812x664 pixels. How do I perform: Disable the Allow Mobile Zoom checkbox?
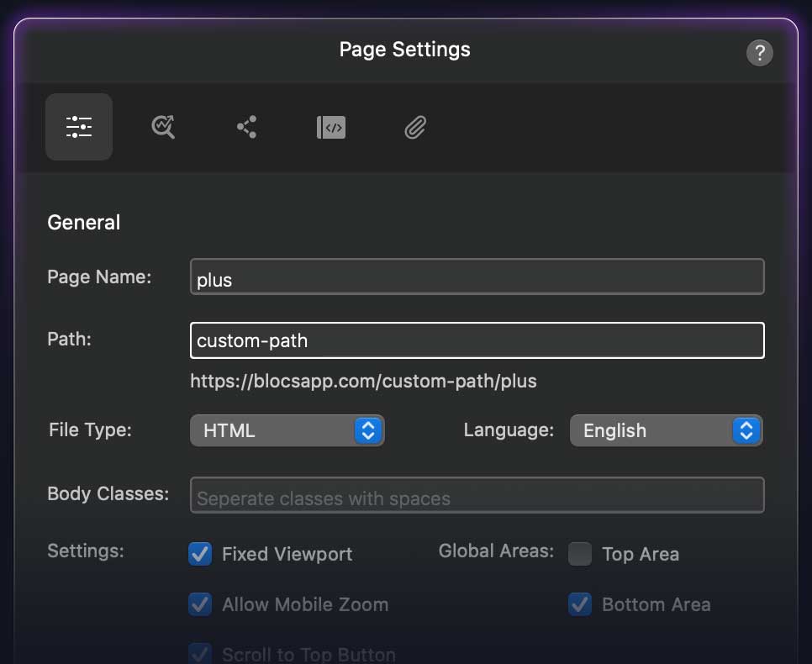pos(200,604)
